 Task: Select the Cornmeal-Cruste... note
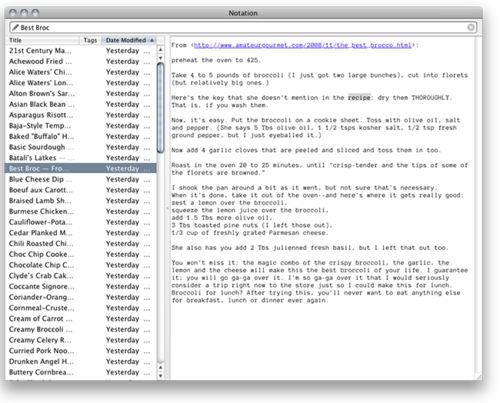pyautogui.click(x=81, y=308)
